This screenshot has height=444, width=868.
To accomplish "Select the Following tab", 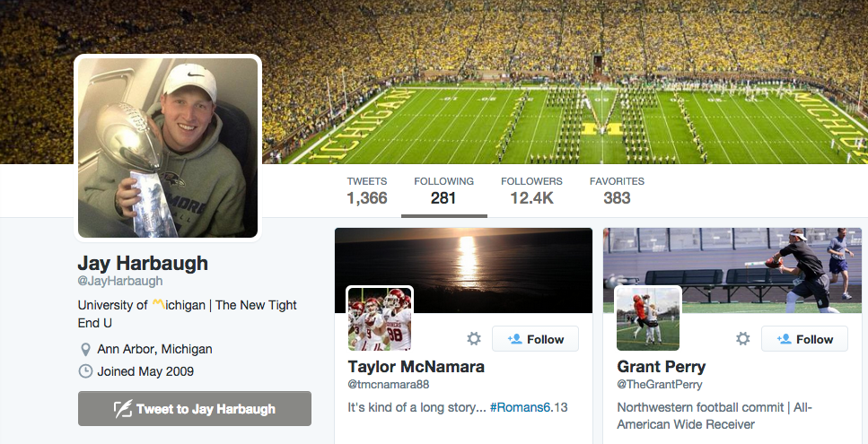I will pos(443,190).
